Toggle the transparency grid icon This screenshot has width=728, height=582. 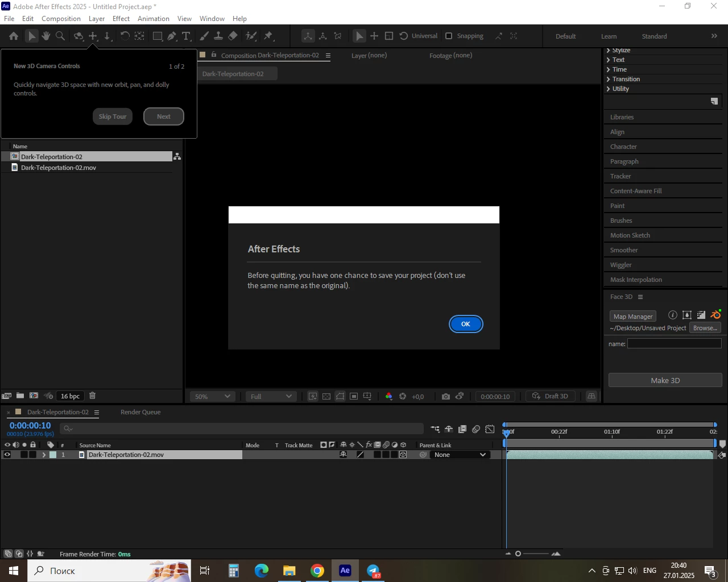(326, 396)
